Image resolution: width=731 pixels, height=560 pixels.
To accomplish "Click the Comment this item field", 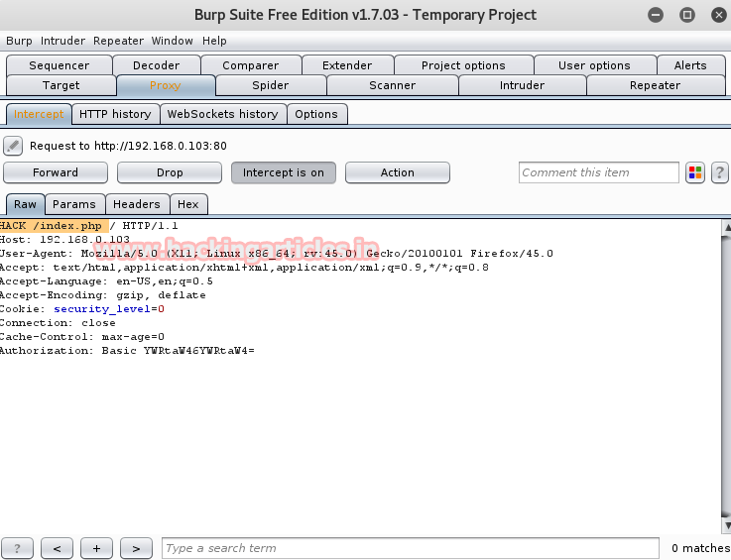I will coord(599,172).
